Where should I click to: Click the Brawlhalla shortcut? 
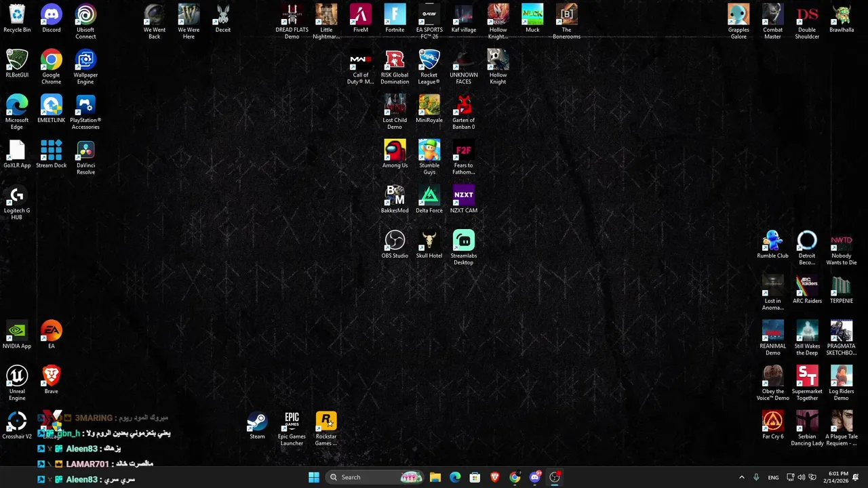point(842,18)
